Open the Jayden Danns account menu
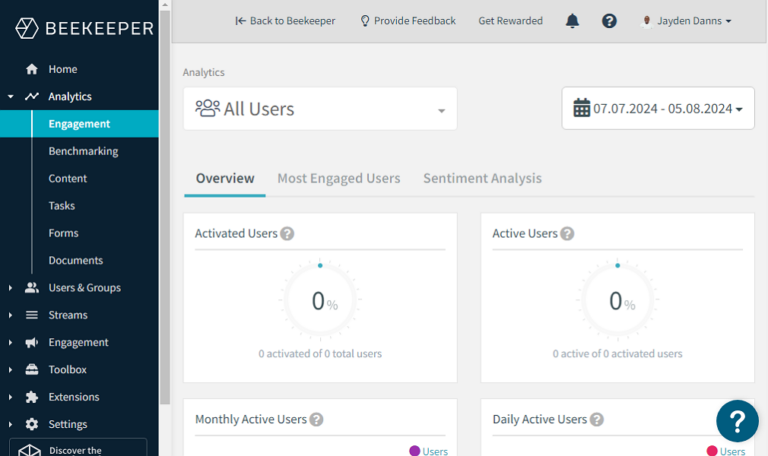 click(686, 21)
